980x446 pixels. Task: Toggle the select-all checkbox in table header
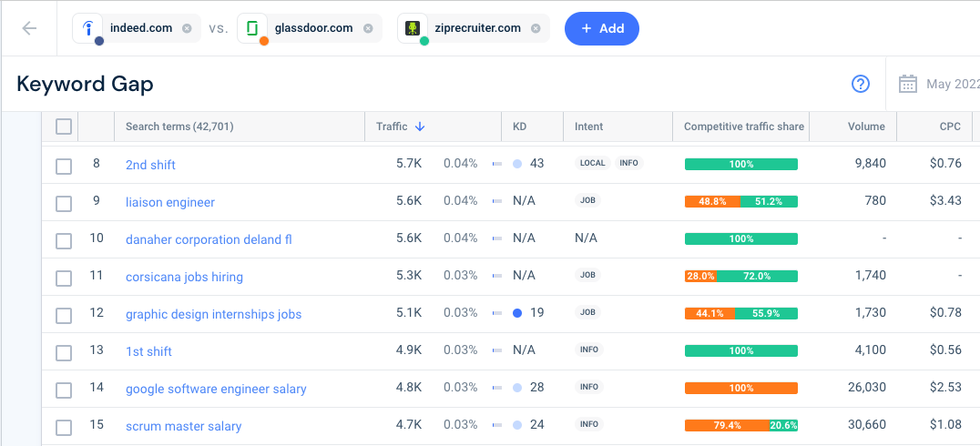tap(64, 127)
